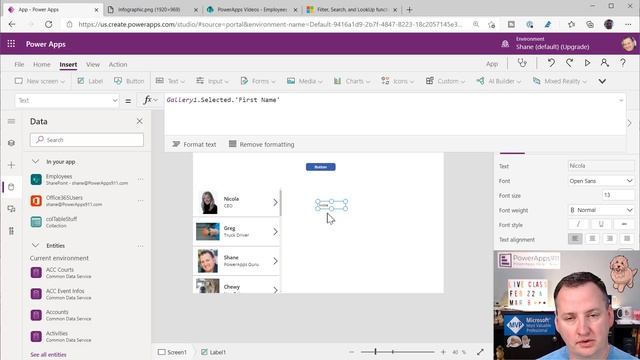
Task: Click the blue Button on canvas
Action: pyautogui.click(x=321, y=167)
